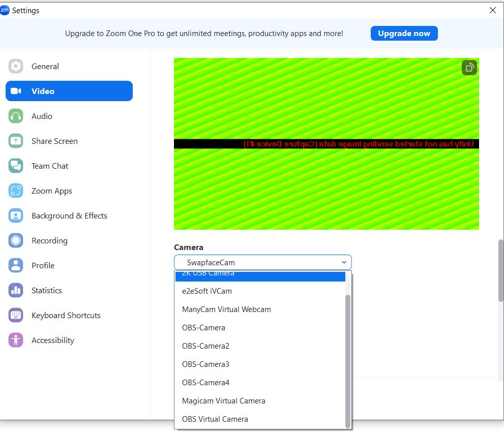Select ManyCam Virtual Webcam option
The image size is (504, 435).
click(226, 309)
